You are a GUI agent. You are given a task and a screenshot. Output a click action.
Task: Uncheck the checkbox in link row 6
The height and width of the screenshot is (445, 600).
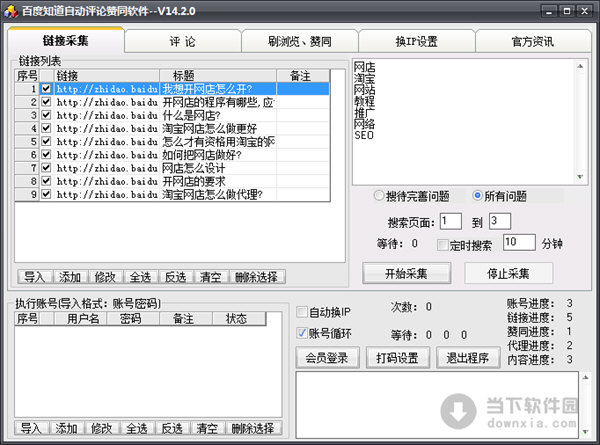click(46, 155)
